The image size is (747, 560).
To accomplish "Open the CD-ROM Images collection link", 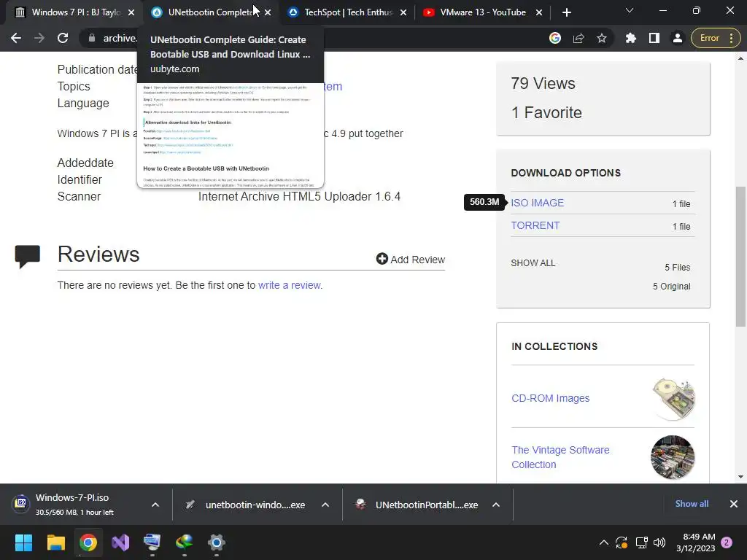I will 550,398.
